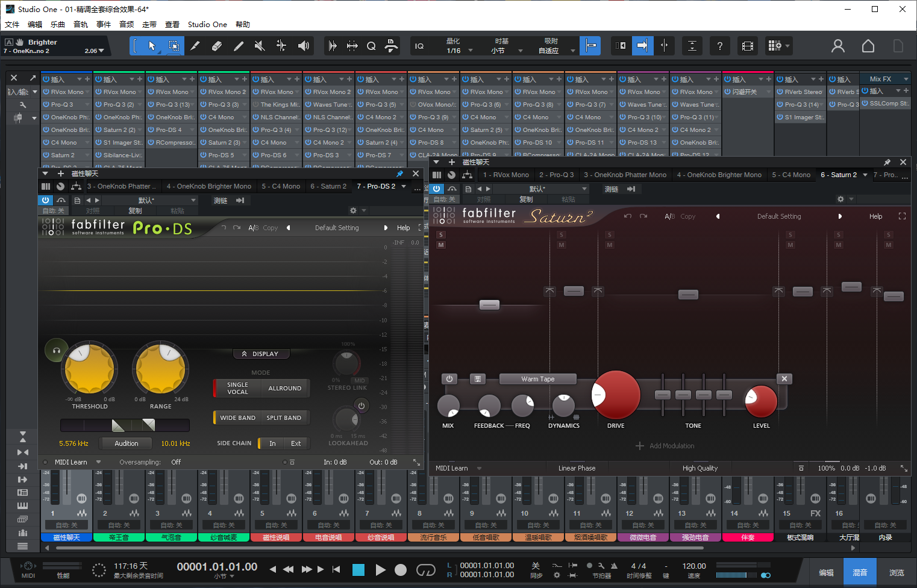917x588 pixels.
Task: Open the 音轨 menu
Action: [x=81, y=25]
